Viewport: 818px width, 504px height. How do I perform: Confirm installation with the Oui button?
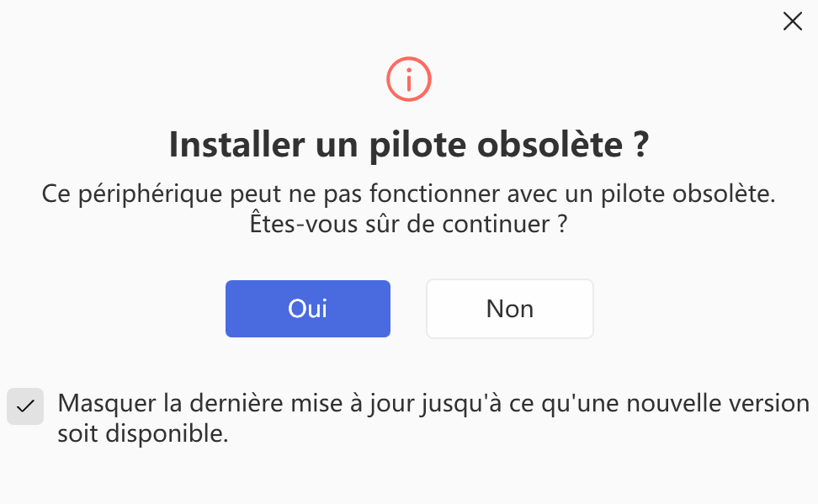308,308
